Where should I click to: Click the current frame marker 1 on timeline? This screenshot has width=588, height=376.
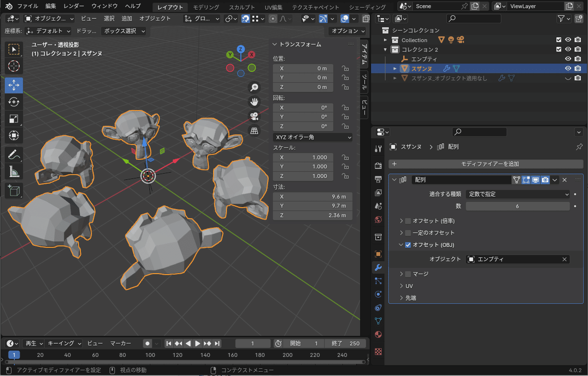(14, 355)
